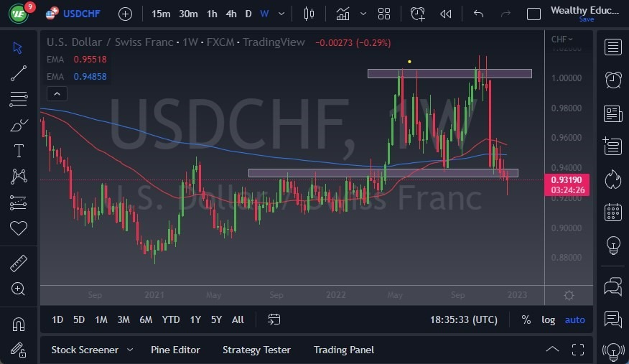Viewport: 629px width, 364px height.
Task: Activate the zoom in tool
Action: [x=19, y=289]
